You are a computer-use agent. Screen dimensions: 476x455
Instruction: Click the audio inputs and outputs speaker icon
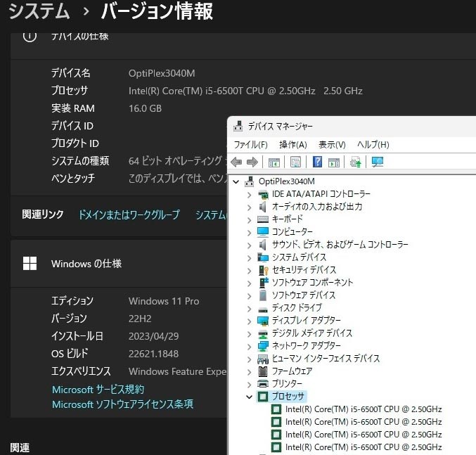tap(263, 207)
